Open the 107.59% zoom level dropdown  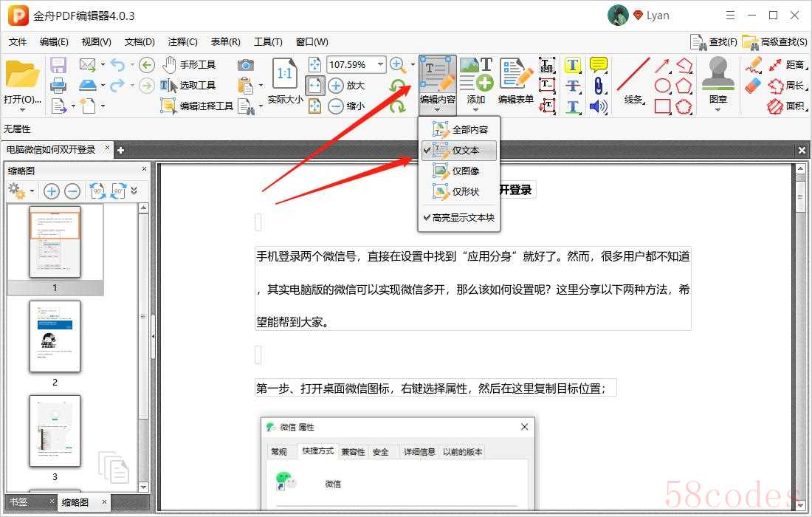pos(381,65)
